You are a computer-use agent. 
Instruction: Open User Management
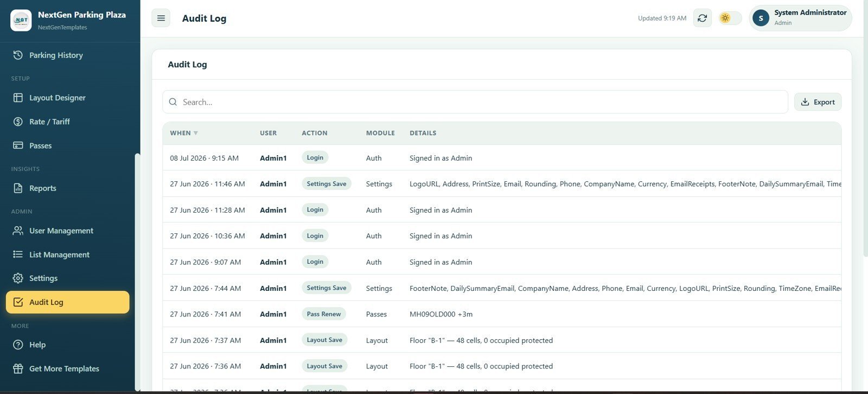pyautogui.click(x=68, y=231)
